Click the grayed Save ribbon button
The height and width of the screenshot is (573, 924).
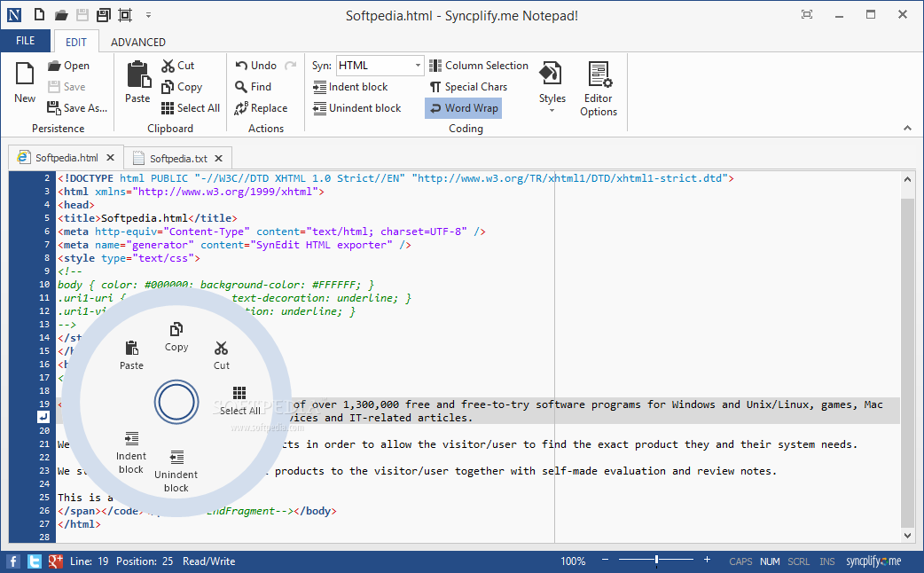pyautogui.click(x=67, y=87)
